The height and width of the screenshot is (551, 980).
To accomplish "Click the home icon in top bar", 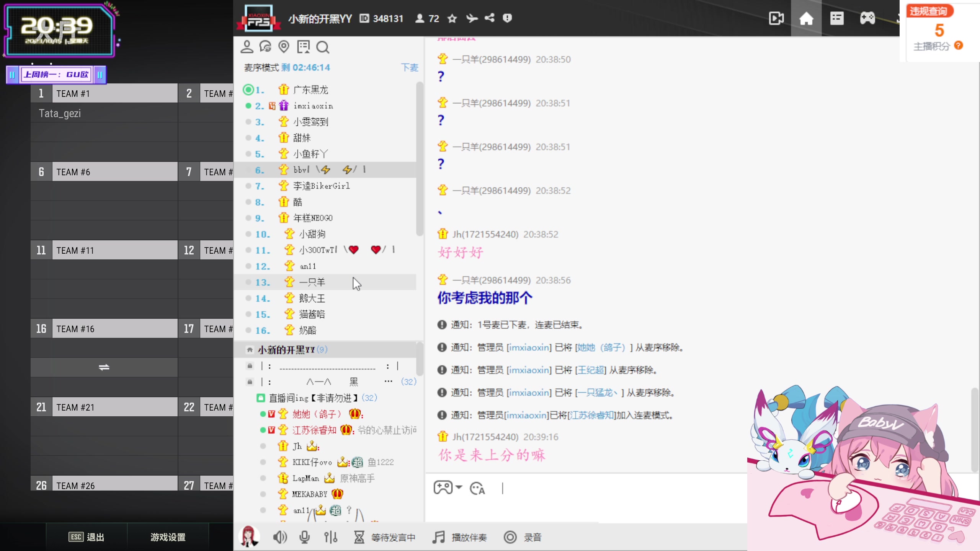I will click(x=806, y=18).
